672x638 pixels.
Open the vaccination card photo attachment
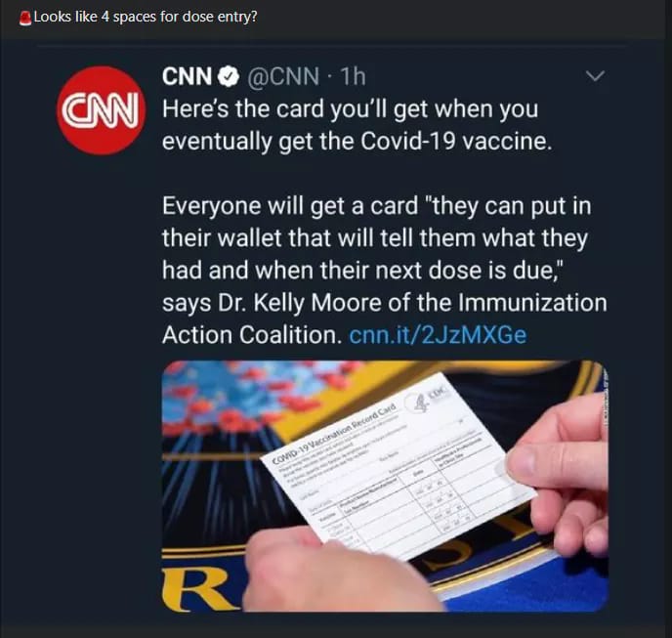[385, 487]
